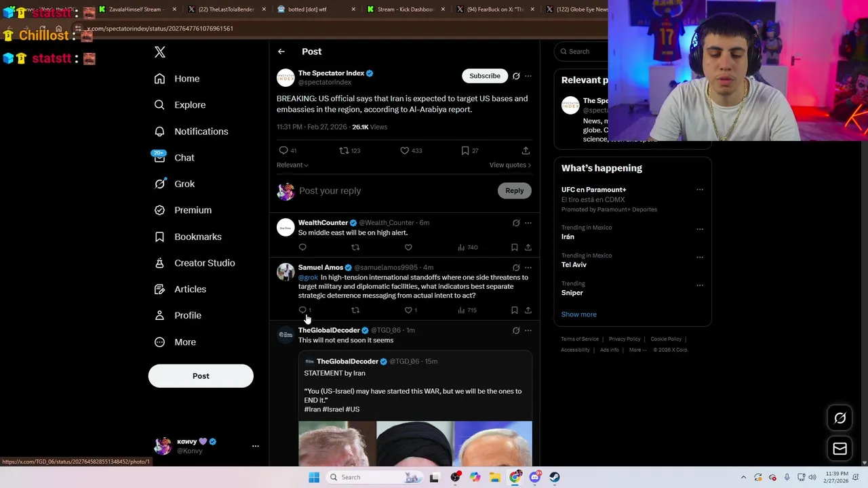Click the browser address bar URL
This screenshot has width=868, height=488.
coord(160,28)
